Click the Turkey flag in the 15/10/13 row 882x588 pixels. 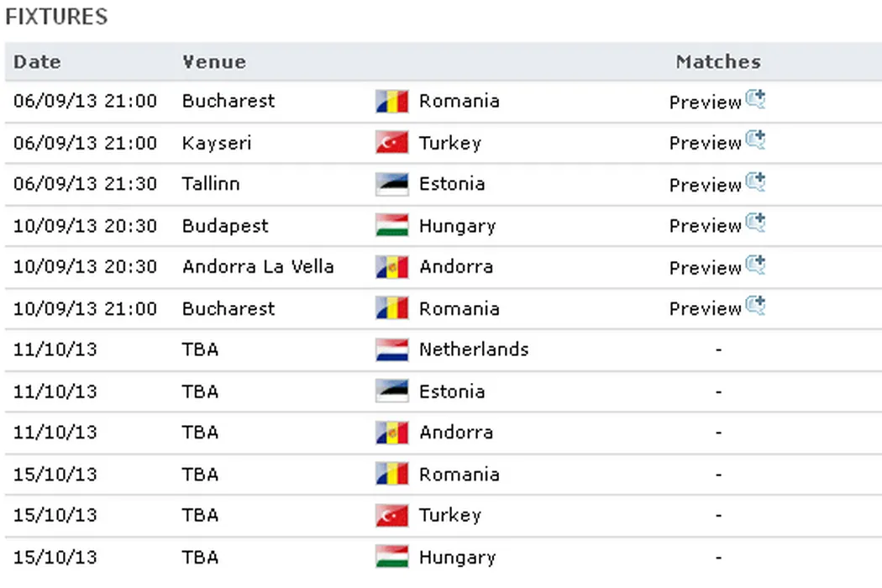click(x=391, y=516)
